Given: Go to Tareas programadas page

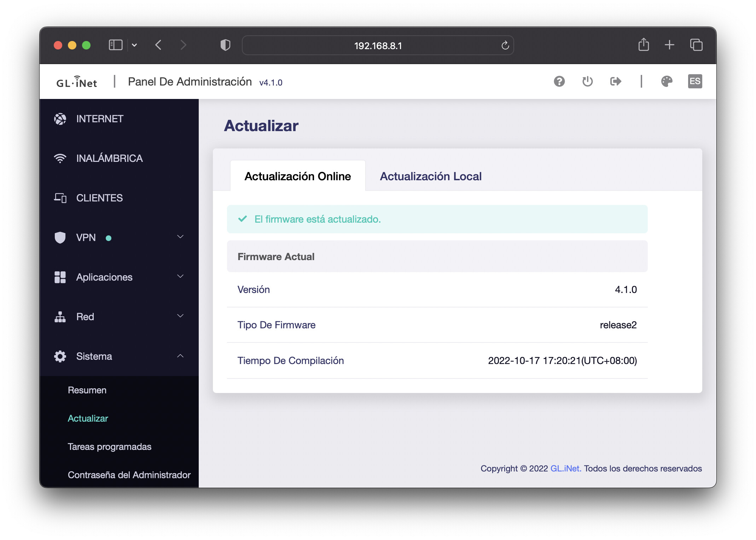Looking at the screenshot, I should pyautogui.click(x=109, y=447).
